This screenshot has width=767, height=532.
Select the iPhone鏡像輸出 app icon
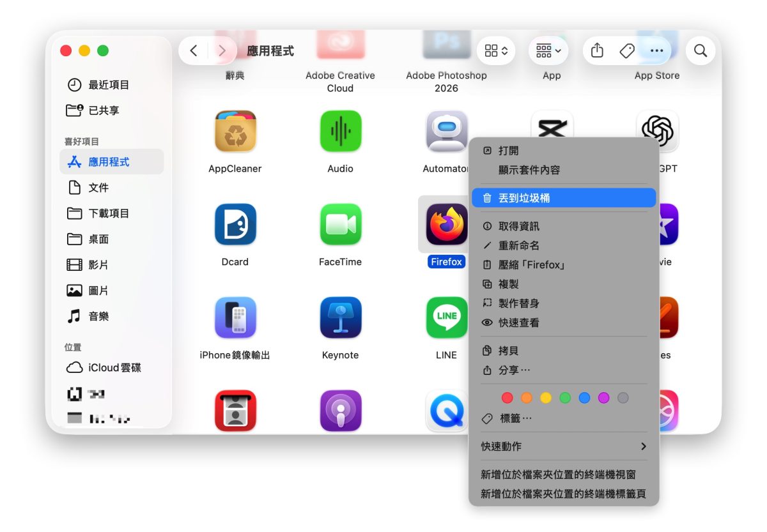(235, 317)
